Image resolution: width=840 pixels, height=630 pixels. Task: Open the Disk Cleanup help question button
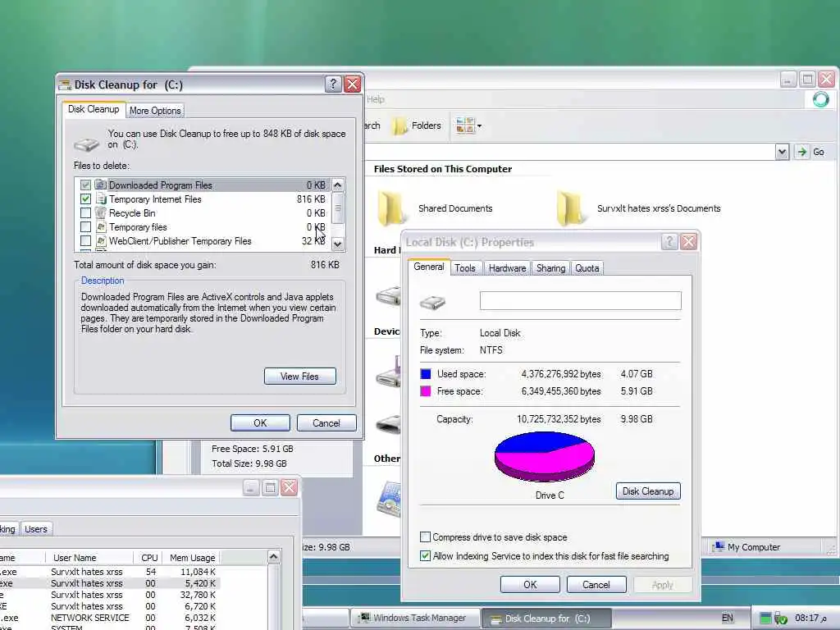[333, 84]
